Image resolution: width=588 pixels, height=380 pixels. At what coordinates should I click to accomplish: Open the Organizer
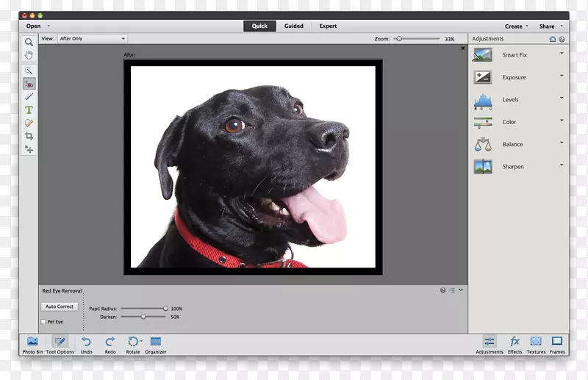click(x=156, y=345)
